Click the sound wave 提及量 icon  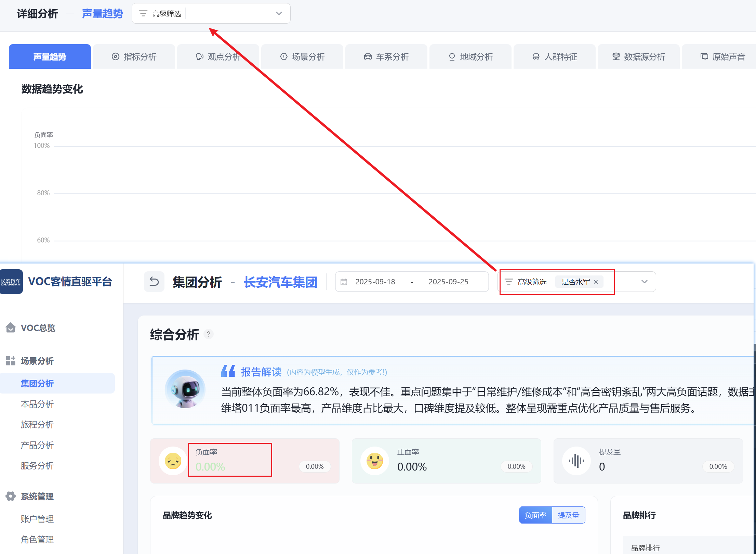[x=576, y=461]
